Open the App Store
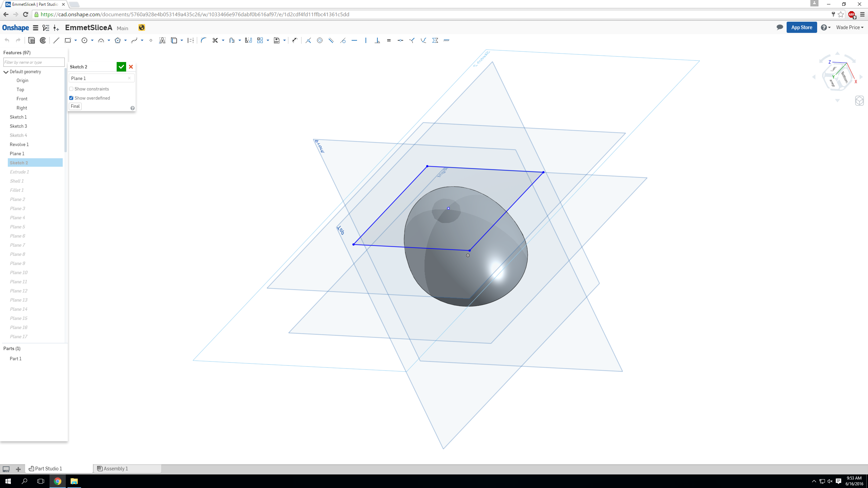The image size is (868, 488). click(x=802, y=27)
